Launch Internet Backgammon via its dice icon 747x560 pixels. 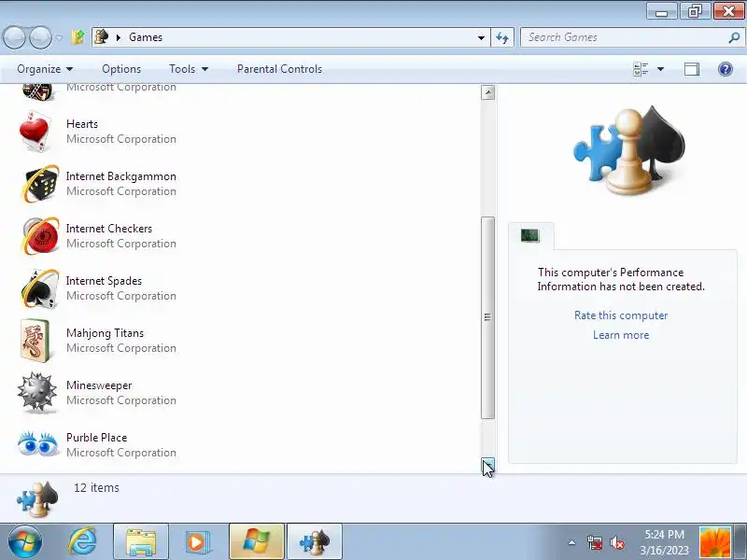(x=40, y=183)
